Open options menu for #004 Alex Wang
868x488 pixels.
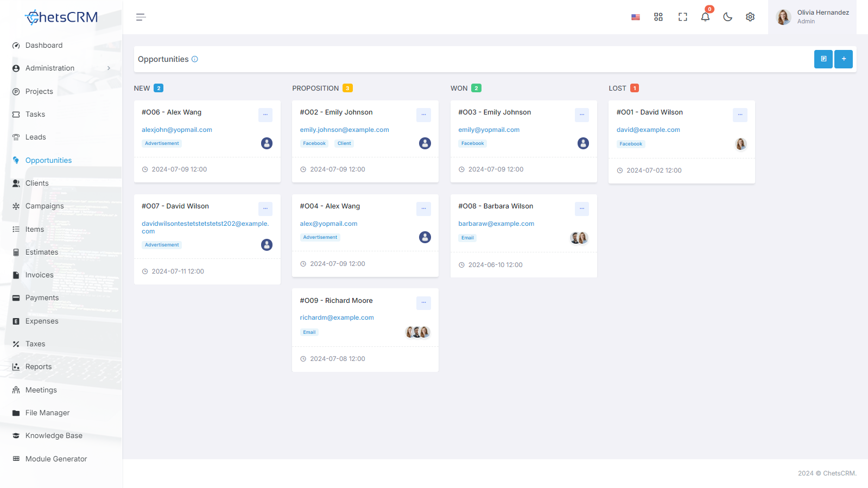(x=423, y=208)
